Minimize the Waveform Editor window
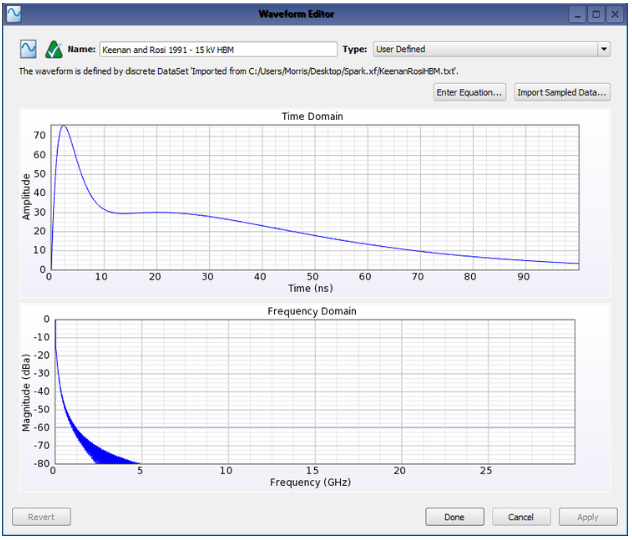 pyautogui.click(x=579, y=14)
